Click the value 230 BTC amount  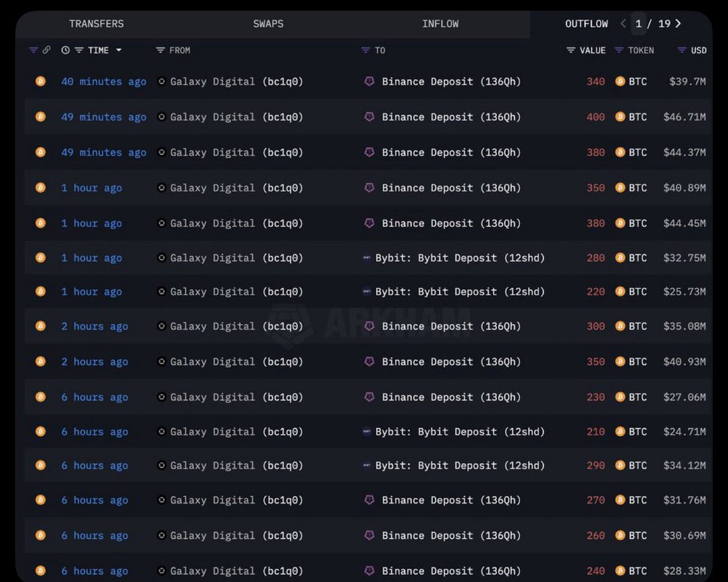pyautogui.click(x=596, y=397)
